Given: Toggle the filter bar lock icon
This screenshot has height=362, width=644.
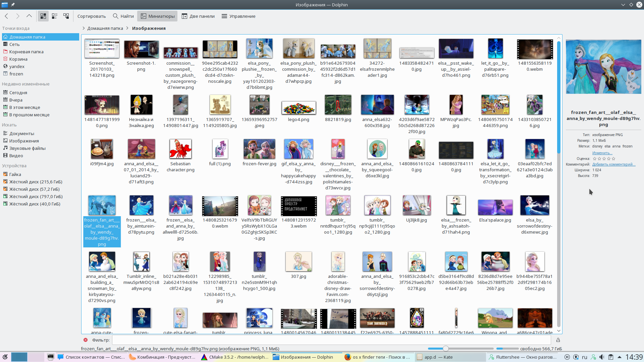Looking at the screenshot, I should pyautogui.click(x=558, y=340).
